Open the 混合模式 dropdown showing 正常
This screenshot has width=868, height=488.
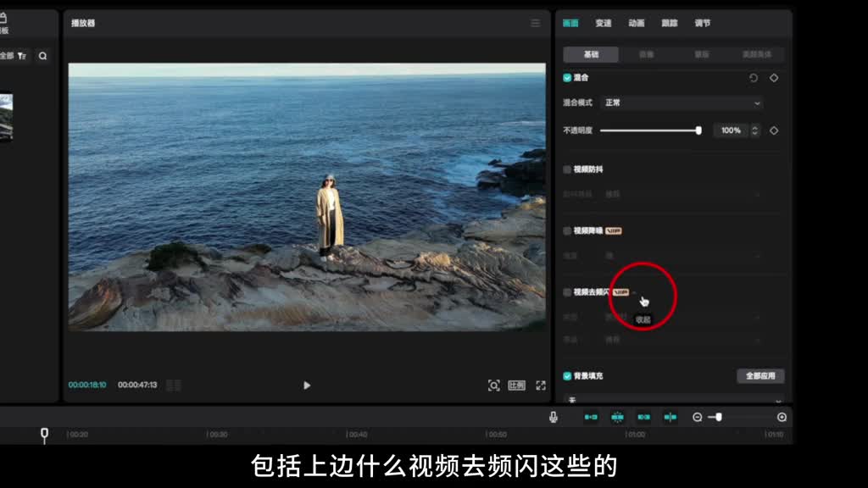[682, 103]
